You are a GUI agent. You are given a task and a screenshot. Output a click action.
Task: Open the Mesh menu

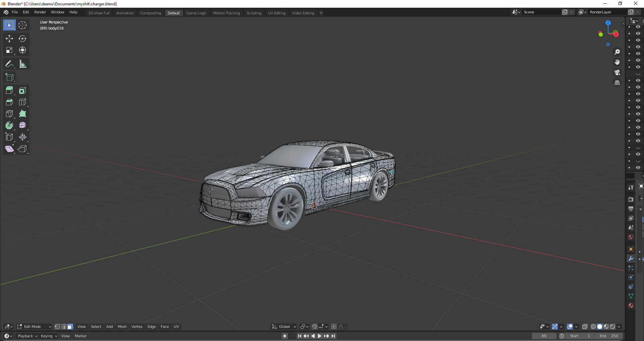(122, 327)
